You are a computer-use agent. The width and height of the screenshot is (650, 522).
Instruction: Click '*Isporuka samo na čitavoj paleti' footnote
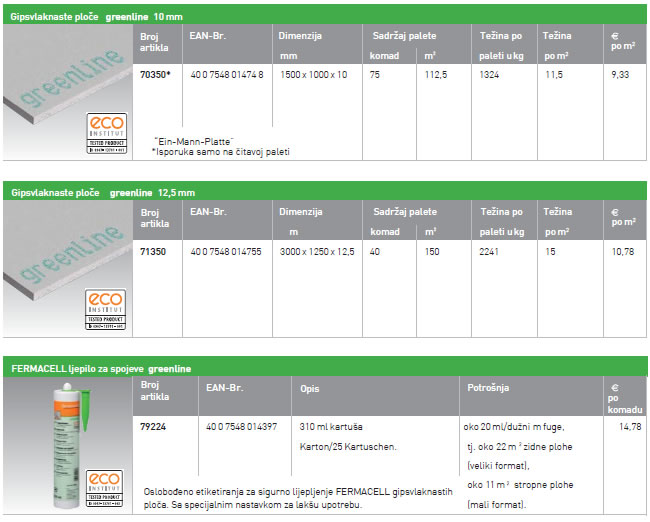click(x=221, y=152)
